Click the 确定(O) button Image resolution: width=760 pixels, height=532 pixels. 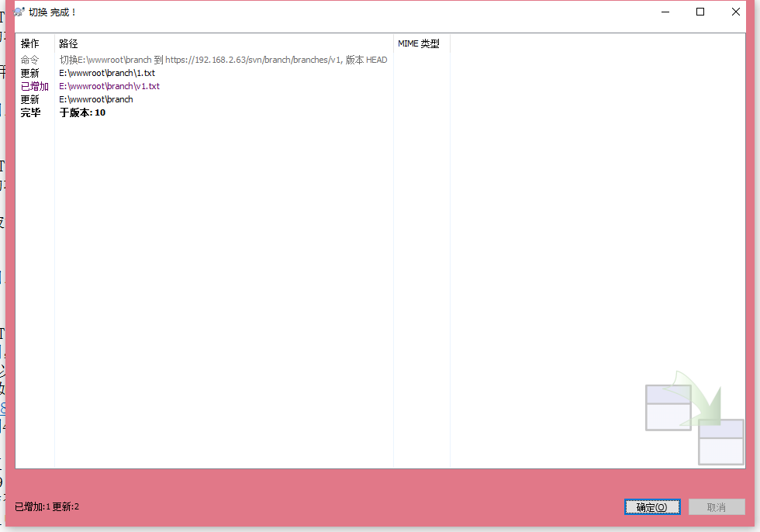click(652, 507)
